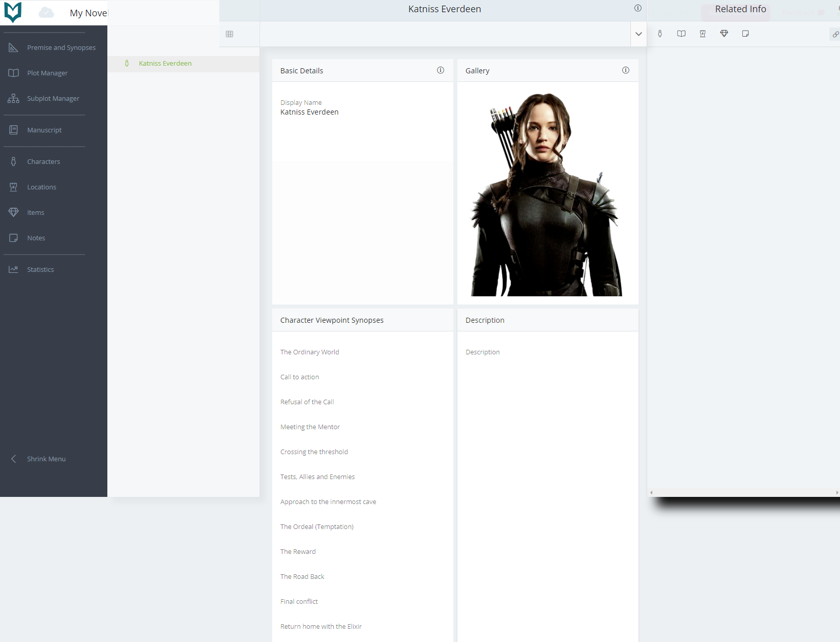The image size is (840, 642).
Task: Show related notes in Related Info
Action: 745,34
